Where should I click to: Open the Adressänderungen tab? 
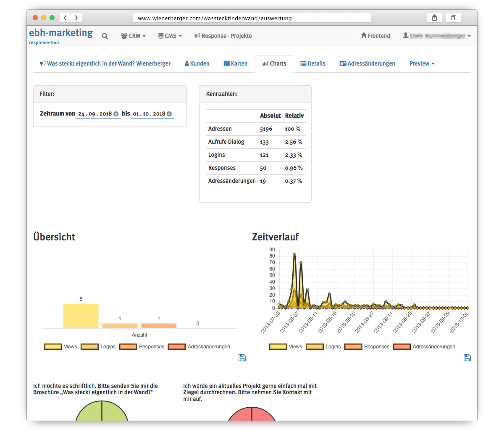coord(367,63)
